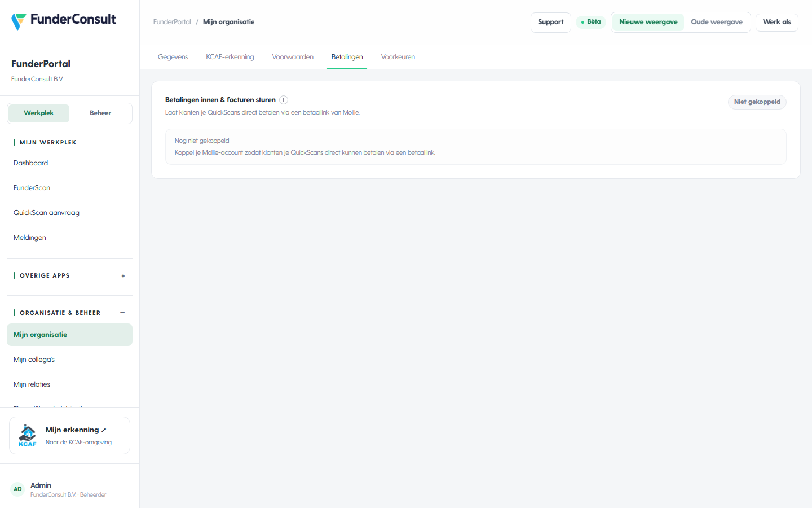
Task: Open FunderScan in sidebar
Action: 69,188
